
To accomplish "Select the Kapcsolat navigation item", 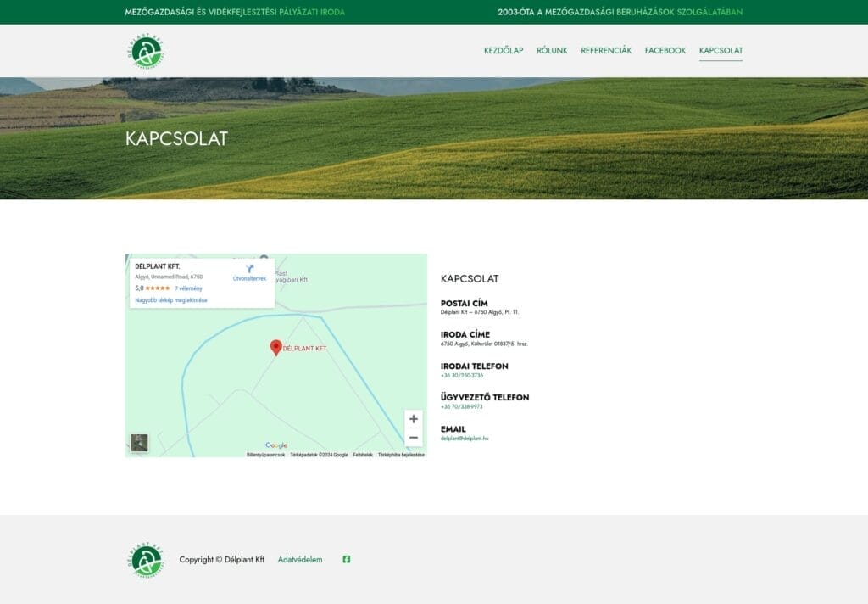I will 720,51.
